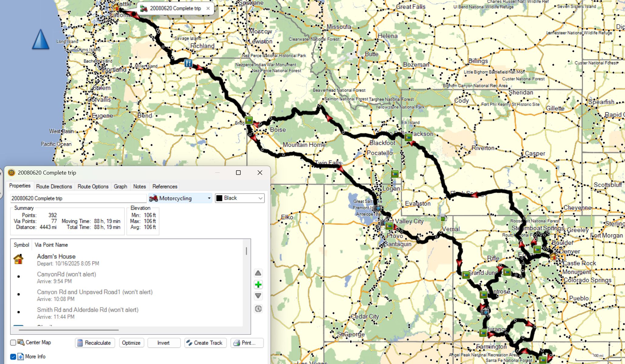Click the clock time settings icon
Image resolution: width=625 pixels, height=364 pixels.
[x=258, y=309]
